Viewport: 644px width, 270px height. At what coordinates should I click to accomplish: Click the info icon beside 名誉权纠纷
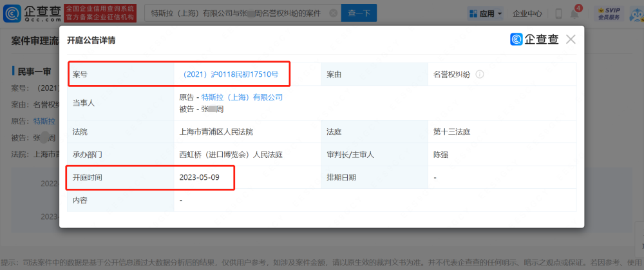(480, 75)
